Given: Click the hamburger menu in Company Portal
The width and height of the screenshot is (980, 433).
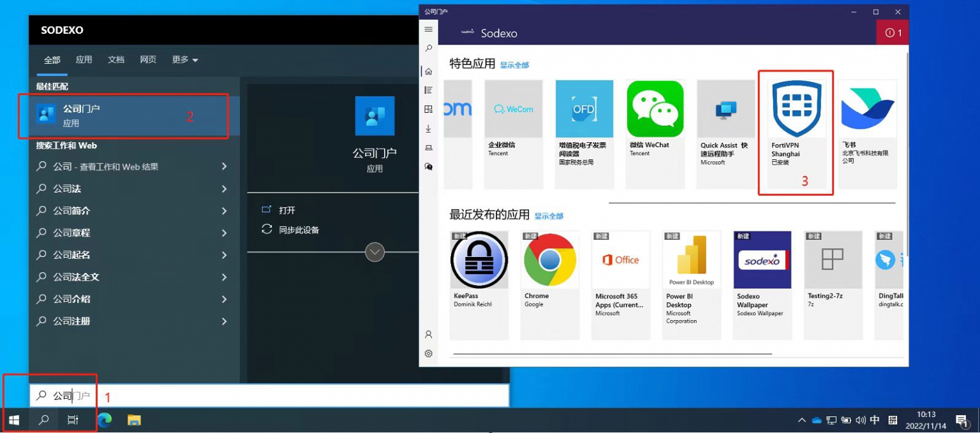Looking at the screenshot, I should (428, 29).
